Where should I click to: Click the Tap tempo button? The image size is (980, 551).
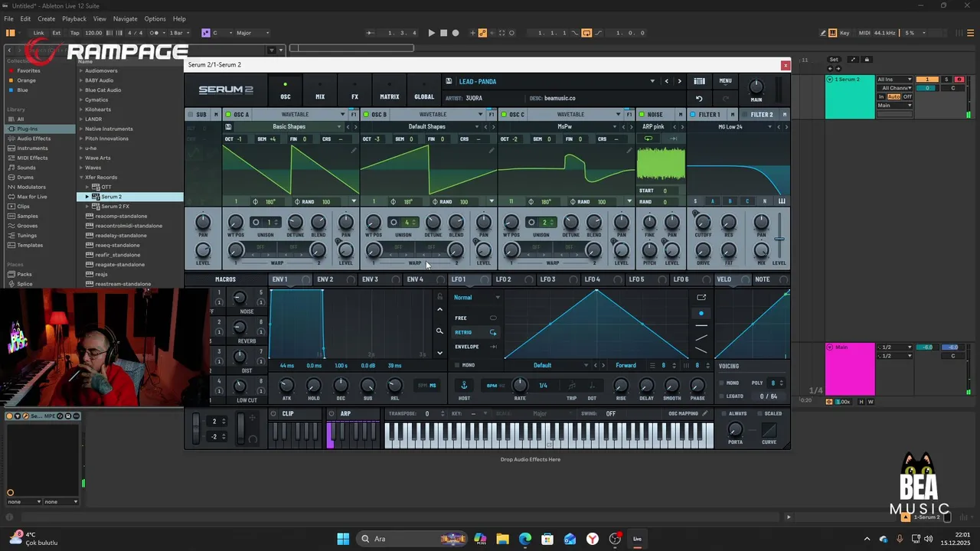pos(75,33)
